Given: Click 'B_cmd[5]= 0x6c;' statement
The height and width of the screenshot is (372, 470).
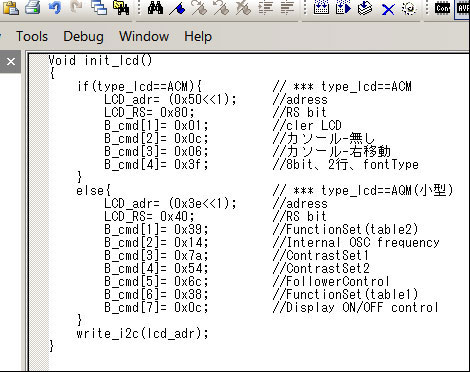Looking at the screenshot, I should (x=156, y=282).
